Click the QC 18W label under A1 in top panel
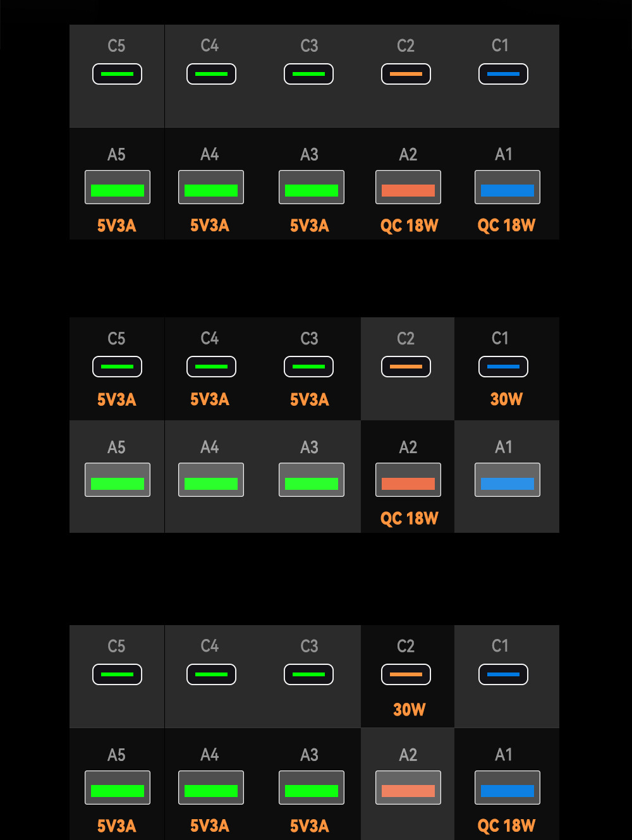The image size is (632, 840). click(x=506, y=226)
